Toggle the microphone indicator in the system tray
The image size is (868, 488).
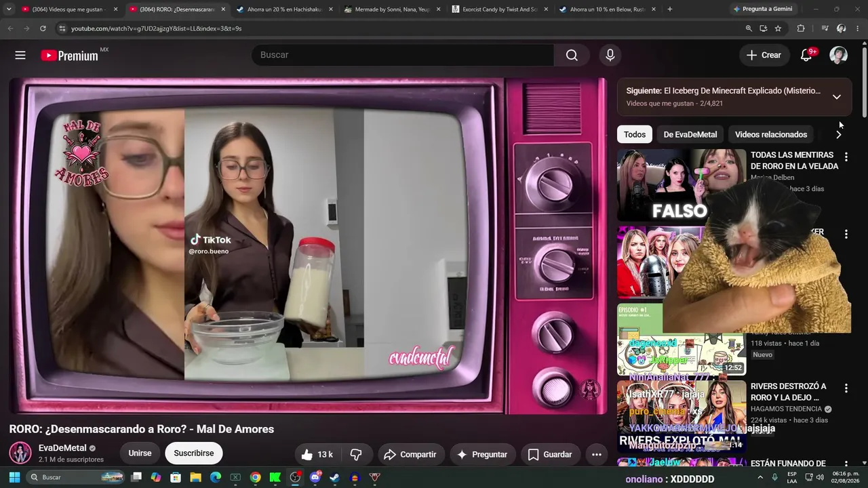pos(774,477)
